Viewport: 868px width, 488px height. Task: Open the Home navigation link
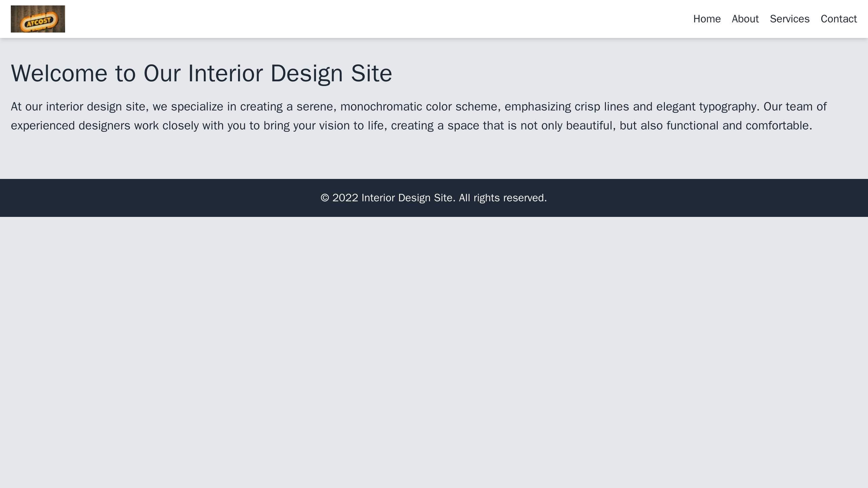click(707, 19)
